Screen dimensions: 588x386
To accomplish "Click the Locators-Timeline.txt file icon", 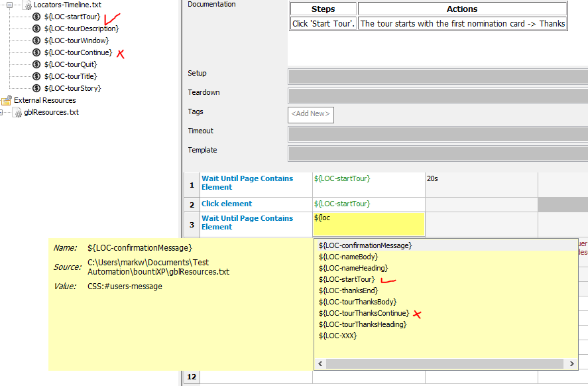I will click(x=27, y=5).
